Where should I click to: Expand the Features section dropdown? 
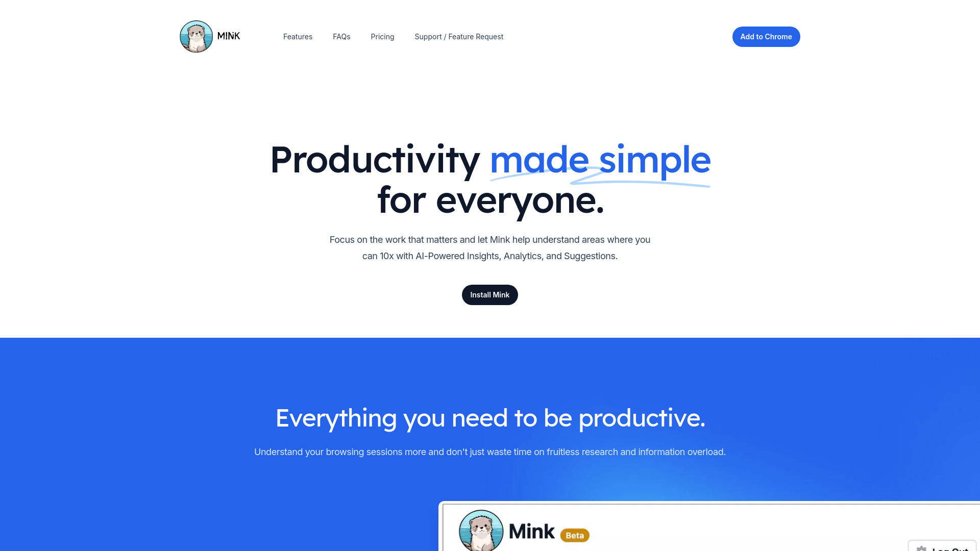coord(298,36)
